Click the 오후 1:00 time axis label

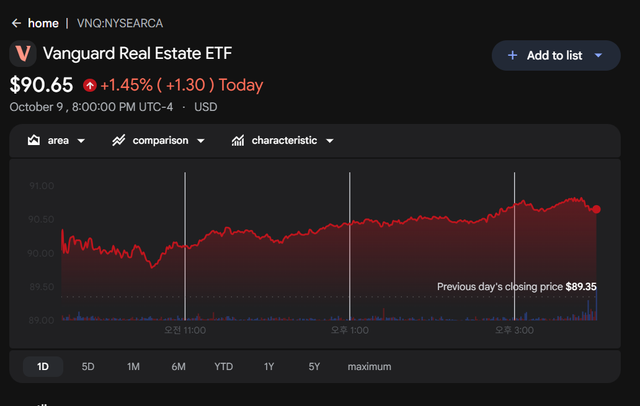(349, 330)
